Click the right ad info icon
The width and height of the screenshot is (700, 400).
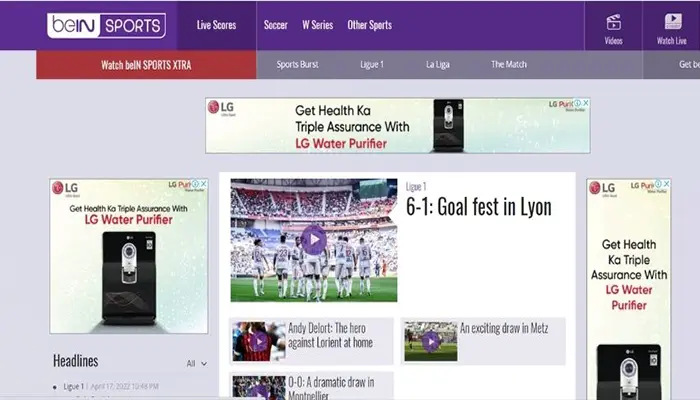click(x=658, y=184)
